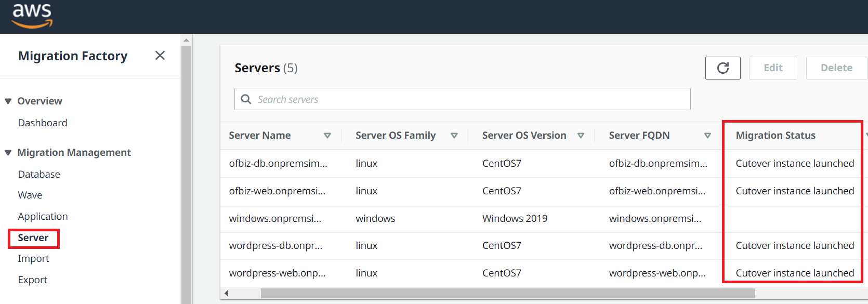Open Server OS Version column filter arrow
This screenshot has width=868, height=304.
point(581,136)
